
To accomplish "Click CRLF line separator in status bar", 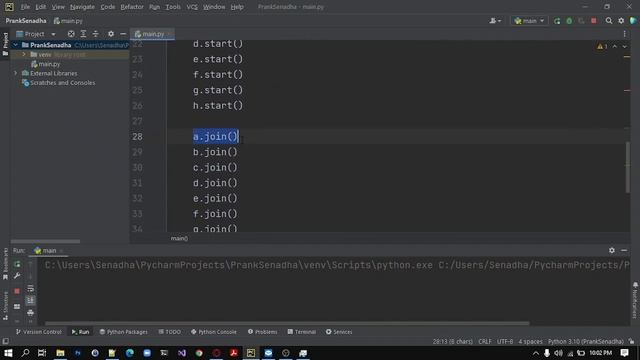I will 484,341.
